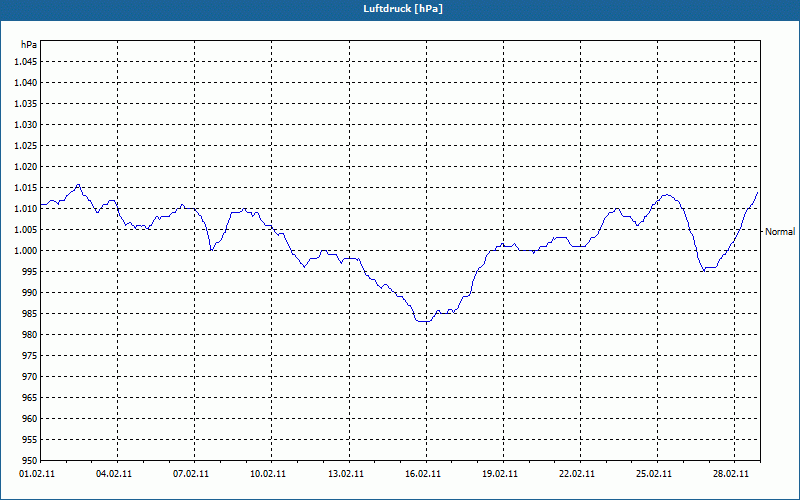The width and height of the screenshot is (800, 500).
Task: Click the 1.025 y-axis label
Action: [26, 145]
